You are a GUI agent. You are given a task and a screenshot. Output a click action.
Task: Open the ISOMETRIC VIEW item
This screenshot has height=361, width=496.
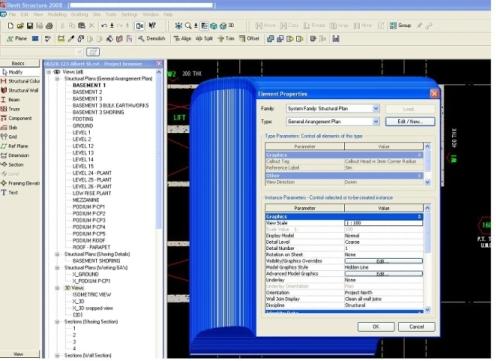pos(92,294)
